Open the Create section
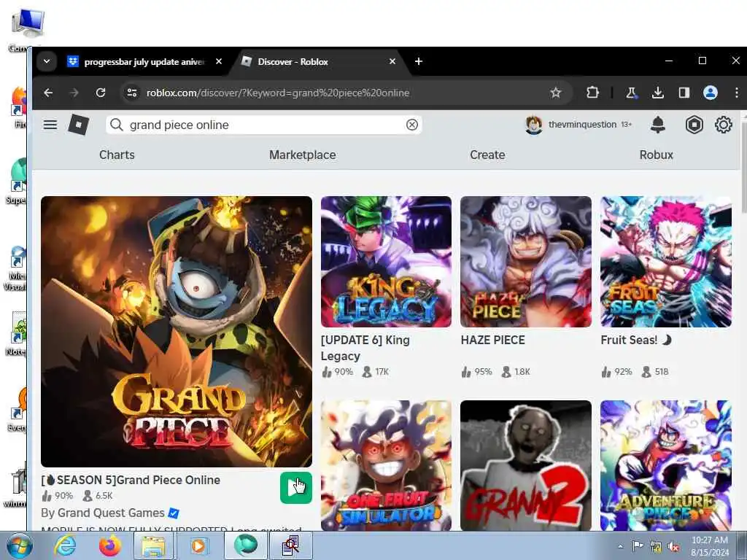 click(487, 155)
